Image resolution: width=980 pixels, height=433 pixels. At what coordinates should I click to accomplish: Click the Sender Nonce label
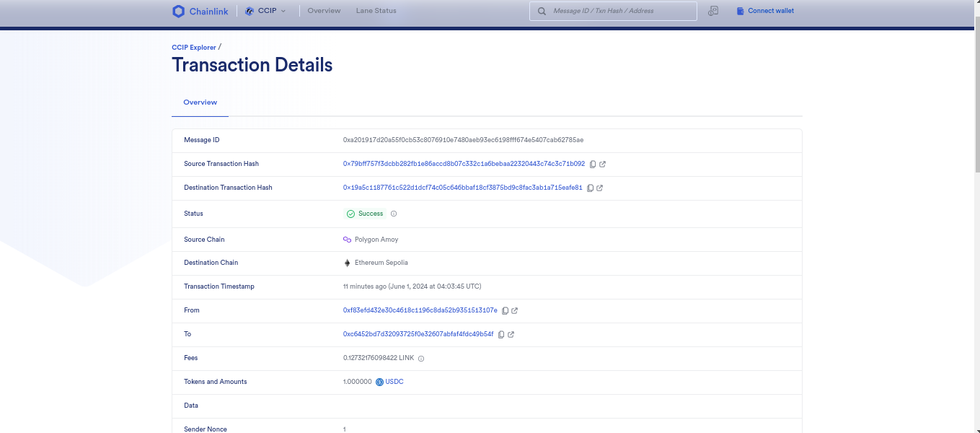(206, 429)
